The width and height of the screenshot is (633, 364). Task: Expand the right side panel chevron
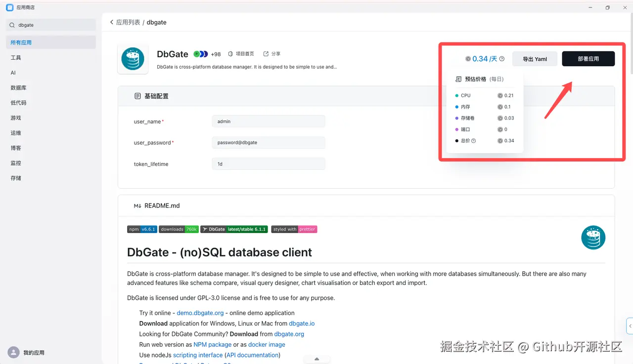pyautogui.click(x=630, y=326)
